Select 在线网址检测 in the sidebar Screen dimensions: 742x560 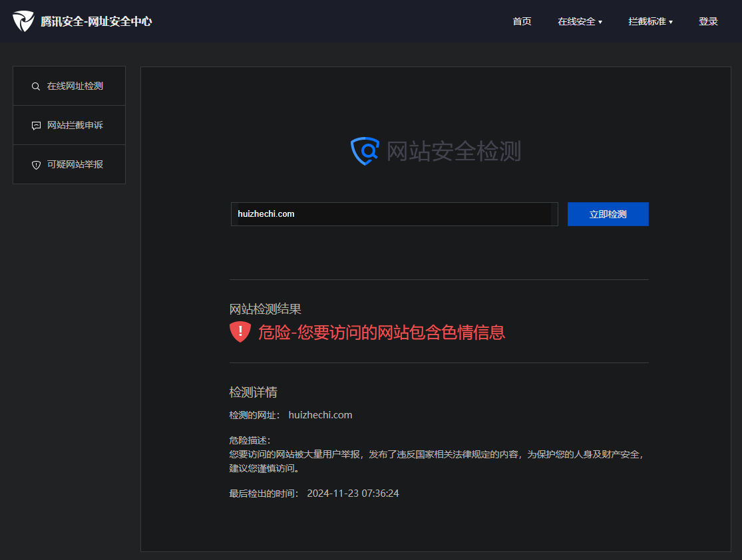pyautogui.click(x=75, y=86)
